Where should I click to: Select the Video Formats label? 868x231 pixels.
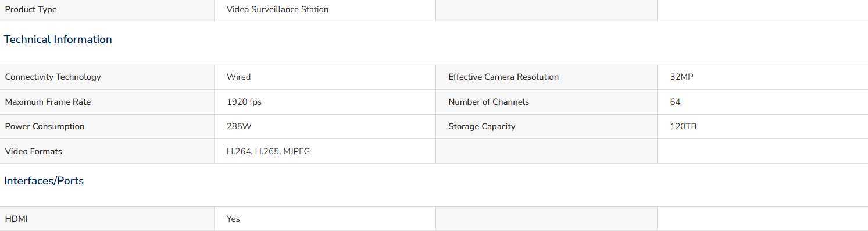[x=33, y=151]
